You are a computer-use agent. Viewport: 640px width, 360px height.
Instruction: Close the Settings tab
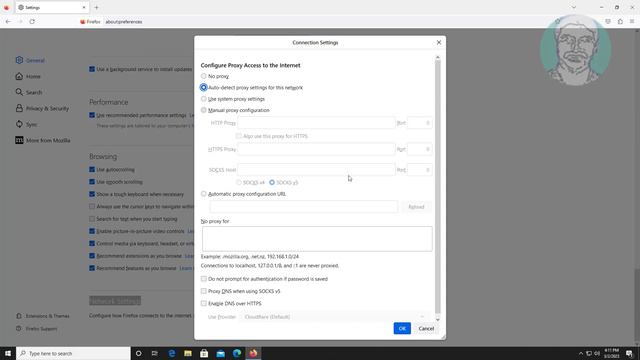tap(84, 7)
